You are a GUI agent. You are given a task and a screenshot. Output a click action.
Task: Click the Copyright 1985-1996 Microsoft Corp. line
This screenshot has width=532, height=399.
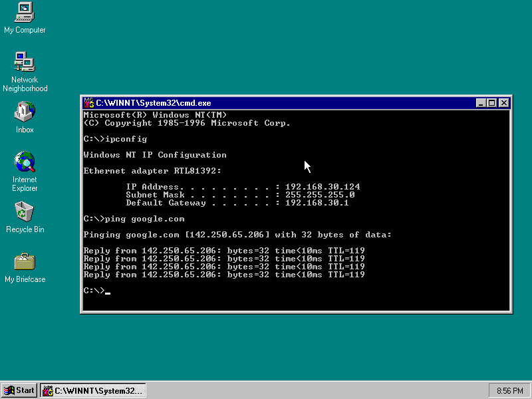187,123
